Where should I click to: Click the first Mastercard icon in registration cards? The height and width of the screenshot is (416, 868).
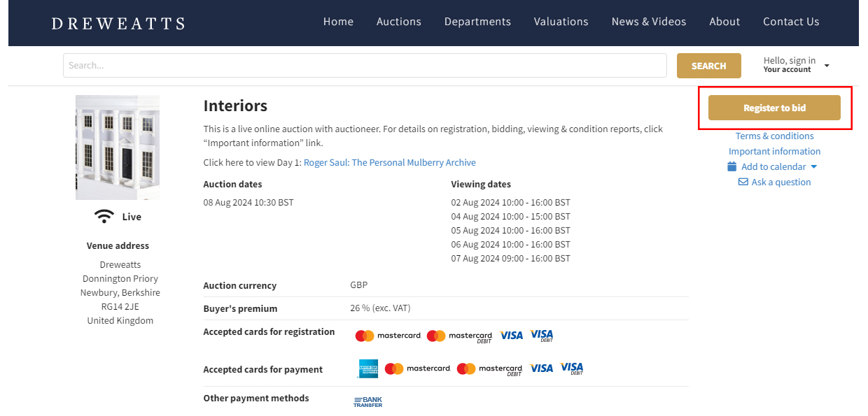(x=388, y=336)
